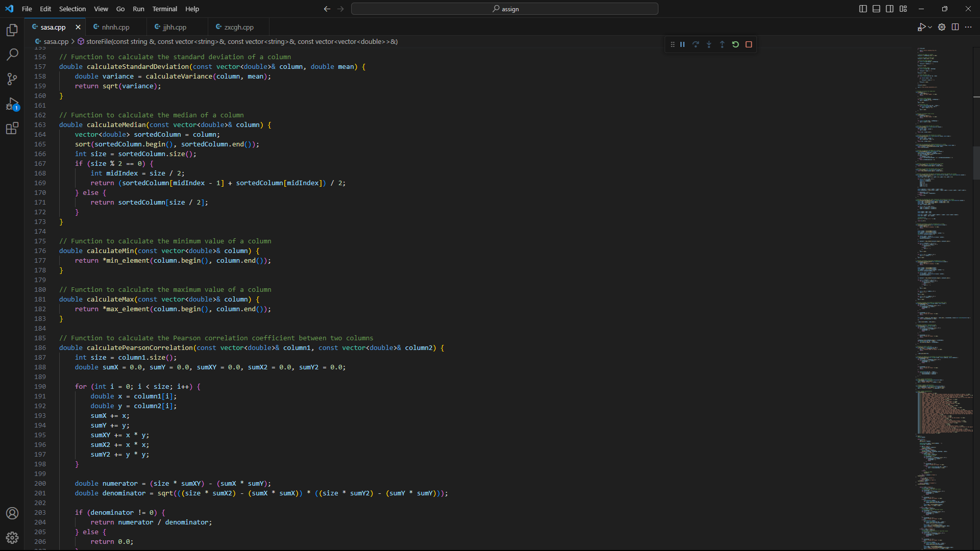Open More Actions with the ellipsis button
The width and height of the screenshot is (980, 551).
[x=968, y=27]
